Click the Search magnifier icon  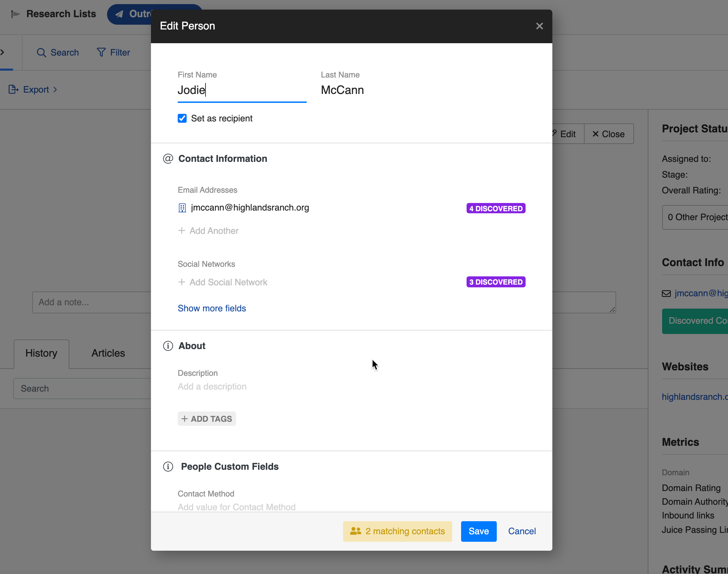pyautogui.click(x=41, y=52)
